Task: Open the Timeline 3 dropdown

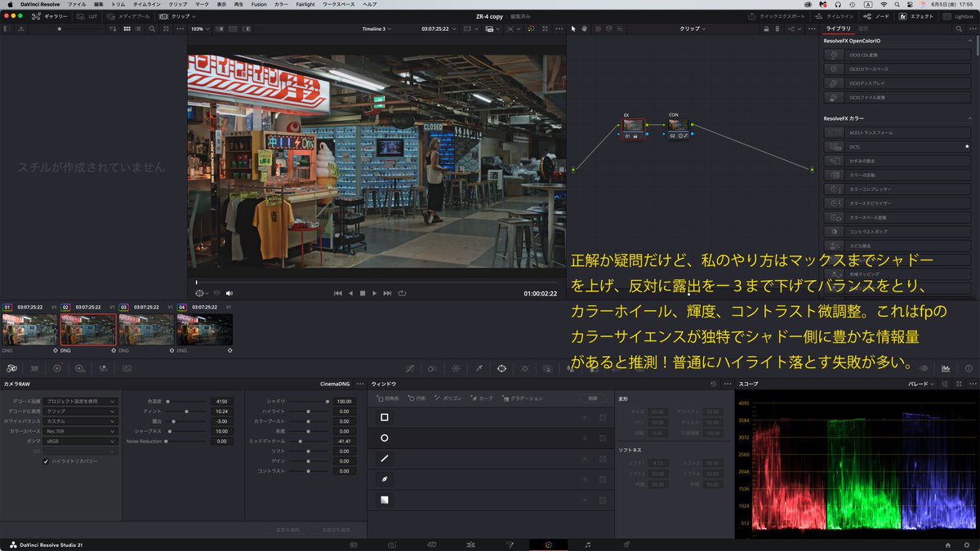Action: (x=376, y=29)
